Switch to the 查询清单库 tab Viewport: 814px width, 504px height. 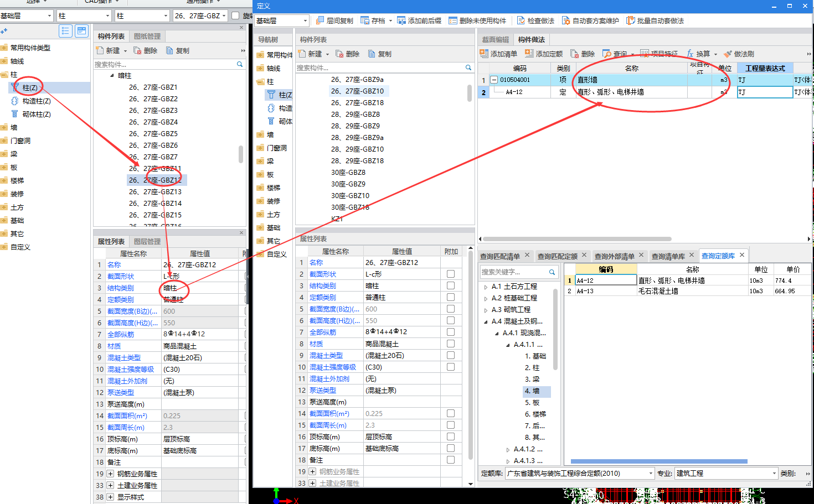pos(668,256)
